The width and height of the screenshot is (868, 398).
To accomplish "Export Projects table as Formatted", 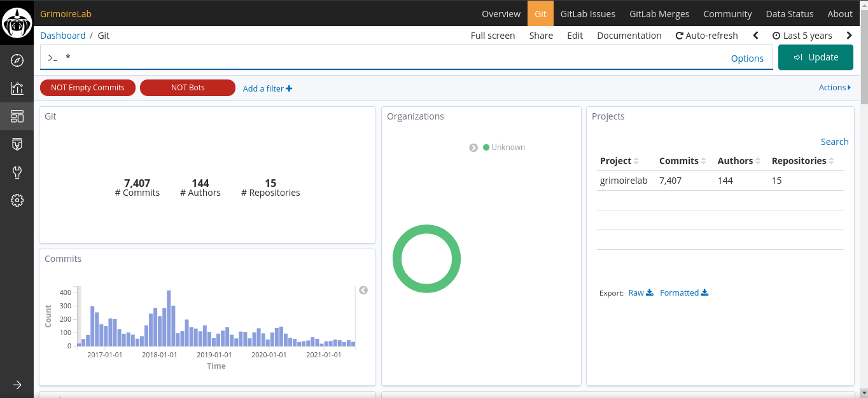I will pos(684,293).
